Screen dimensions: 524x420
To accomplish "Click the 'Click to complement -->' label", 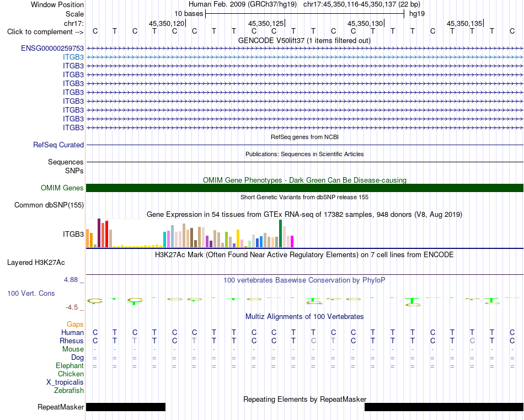I will click(45, 32).
